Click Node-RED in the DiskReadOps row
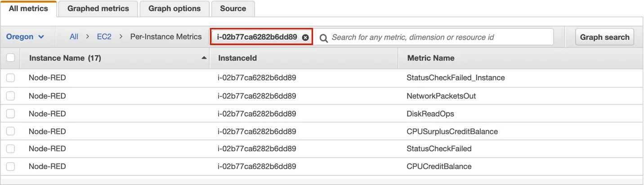 point(47,114)
